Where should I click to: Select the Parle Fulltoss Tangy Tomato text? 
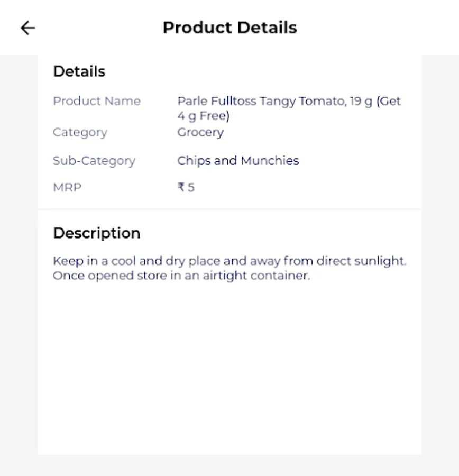(289, 101)
